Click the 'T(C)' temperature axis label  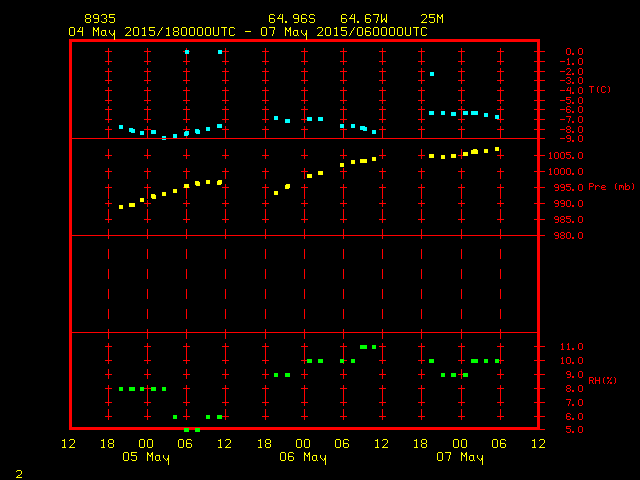click(600, 90)
